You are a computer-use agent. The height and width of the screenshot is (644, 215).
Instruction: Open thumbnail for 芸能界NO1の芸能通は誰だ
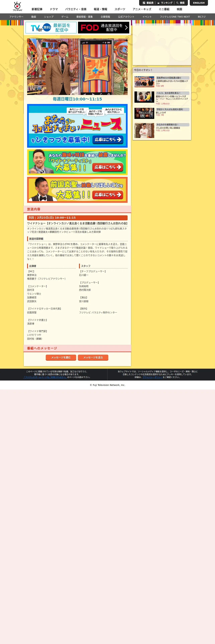point(144,82)
